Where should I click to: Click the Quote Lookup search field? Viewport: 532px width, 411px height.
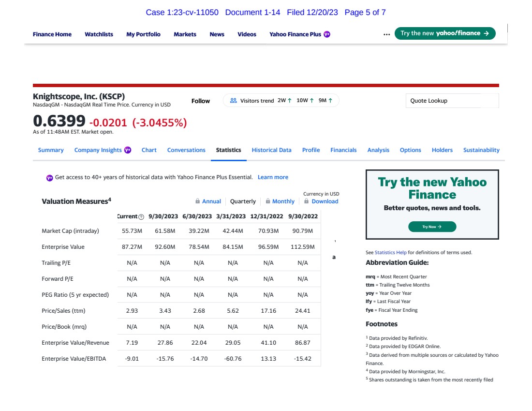(452, 101)
